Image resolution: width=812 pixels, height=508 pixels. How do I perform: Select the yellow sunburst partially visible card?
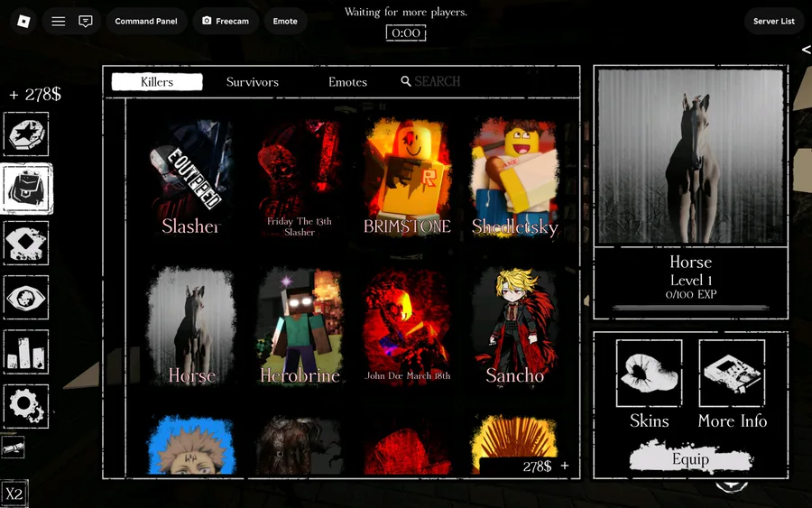coord(515,436)
